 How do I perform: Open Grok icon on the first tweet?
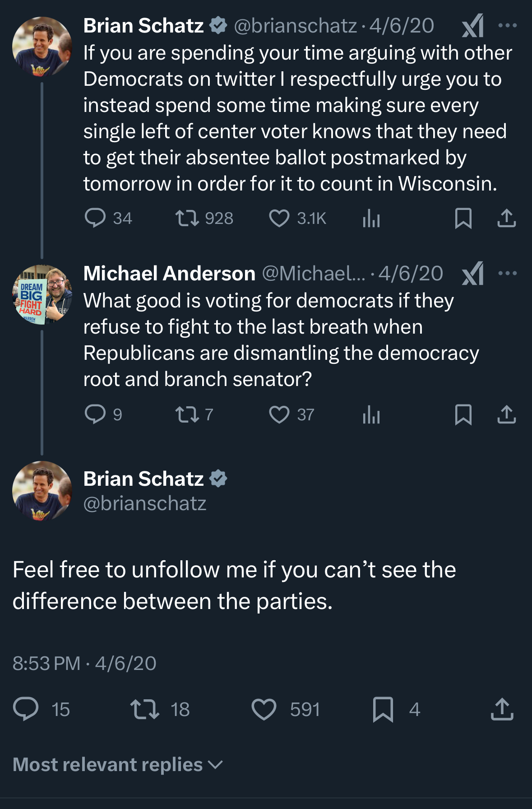point(473,26)
